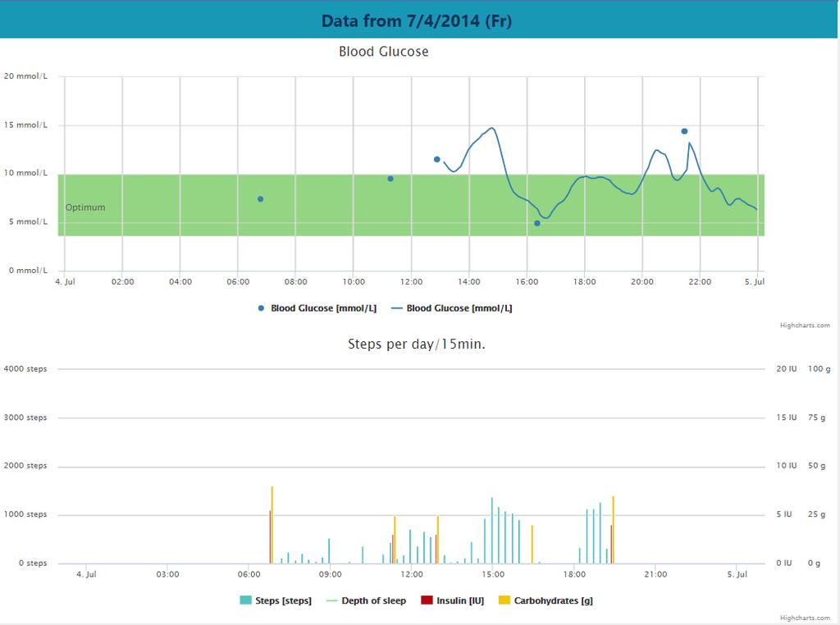Toggle the Insulin [IU] legend item
Viewport: 840px width, 625px height.
pyautogui.click(x=453, y=601)
